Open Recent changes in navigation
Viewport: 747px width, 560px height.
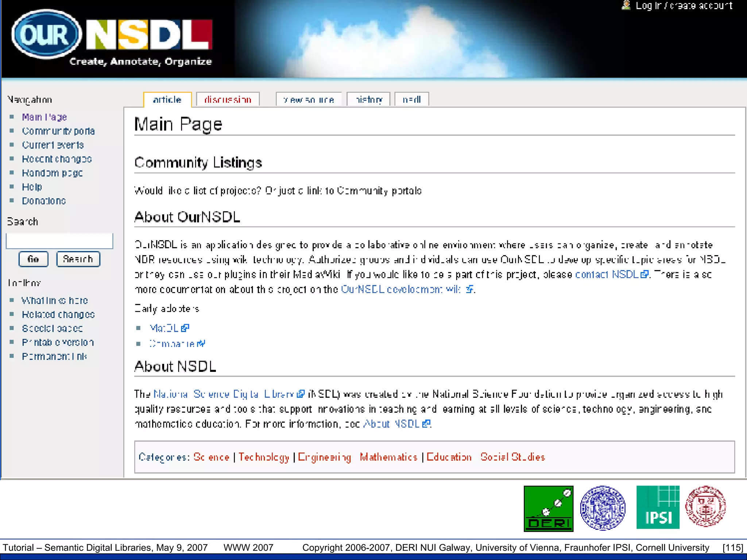click(x=57, y=159)
